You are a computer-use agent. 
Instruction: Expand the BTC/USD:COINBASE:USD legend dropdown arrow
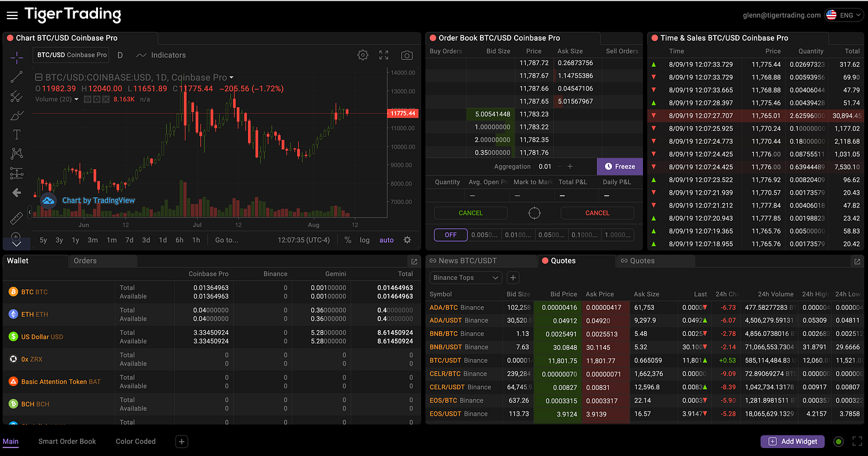point(231,77)
